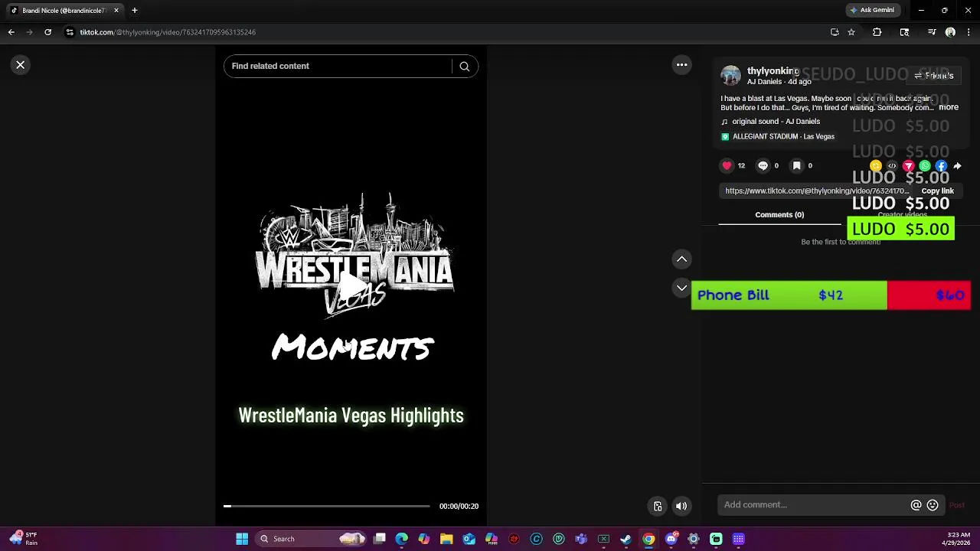Get the embed code icon

892,166
